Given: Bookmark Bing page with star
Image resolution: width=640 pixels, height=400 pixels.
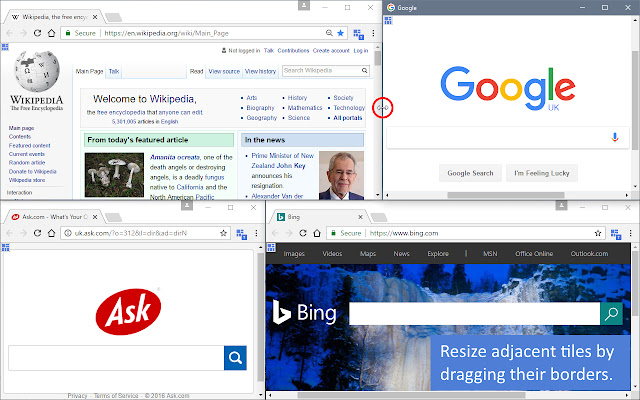Looking at the screenshot, I should click(x=598, y=233).
